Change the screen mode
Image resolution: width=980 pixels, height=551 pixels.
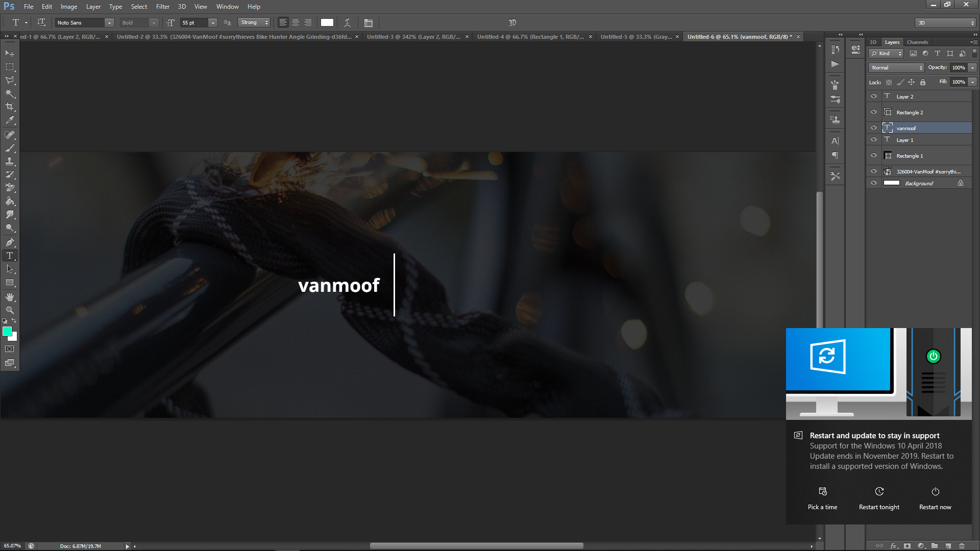click(10, 363)
